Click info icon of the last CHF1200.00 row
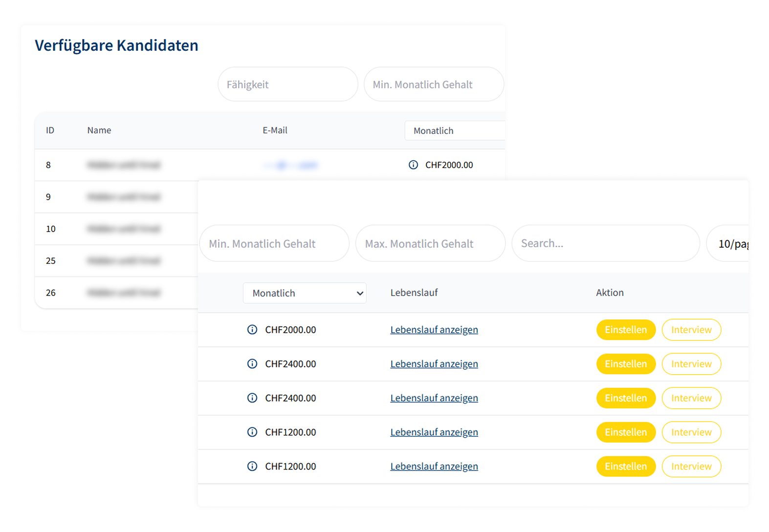 252,467
